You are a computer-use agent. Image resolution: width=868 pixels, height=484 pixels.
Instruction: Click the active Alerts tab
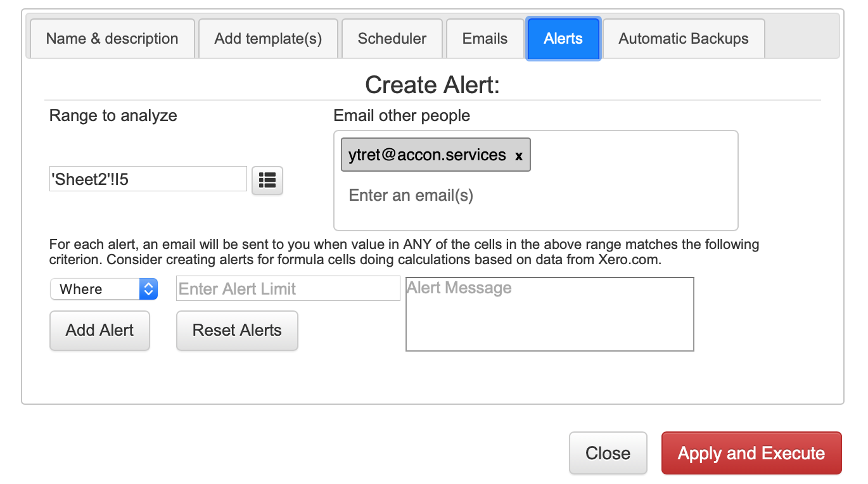(563, 39)
